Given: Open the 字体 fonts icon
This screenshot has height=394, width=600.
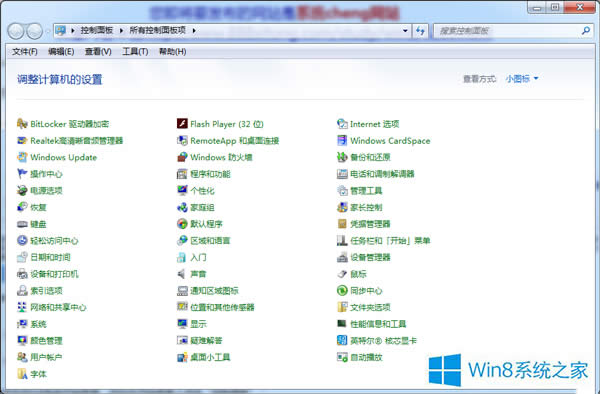Looking at the screenshot, I should tap(22, 374).
